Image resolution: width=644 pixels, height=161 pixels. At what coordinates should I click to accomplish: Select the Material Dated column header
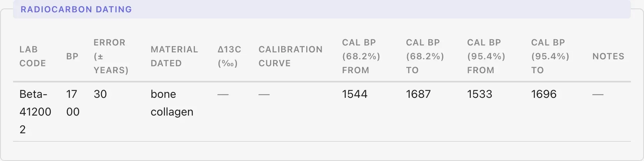coord(174,56)
